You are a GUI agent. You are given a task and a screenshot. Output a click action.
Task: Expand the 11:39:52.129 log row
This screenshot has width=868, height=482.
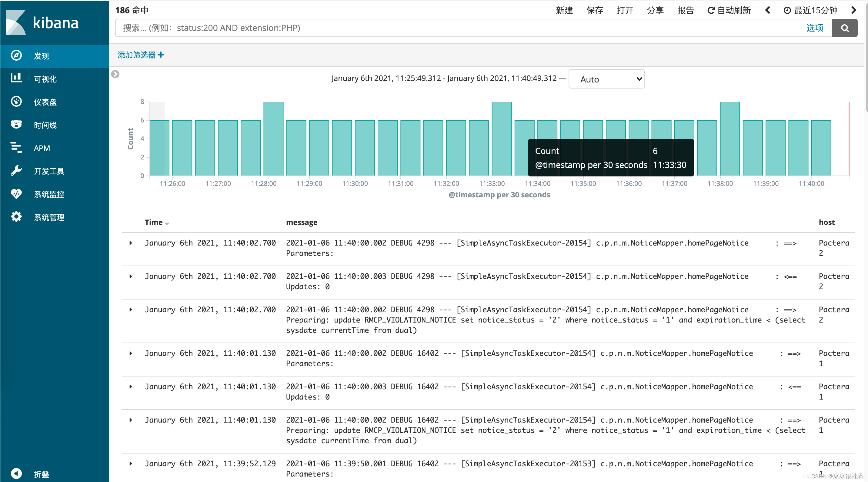[131, 464]
